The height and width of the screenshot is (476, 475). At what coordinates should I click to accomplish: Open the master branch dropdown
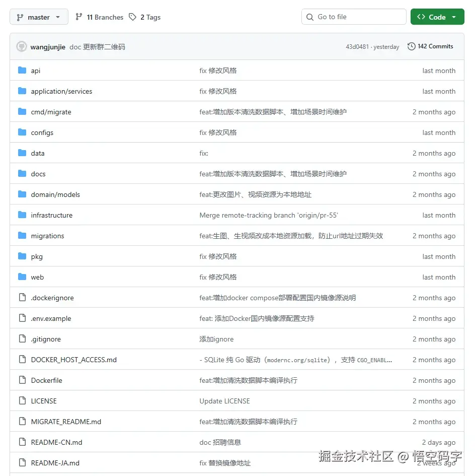point(39,17)
